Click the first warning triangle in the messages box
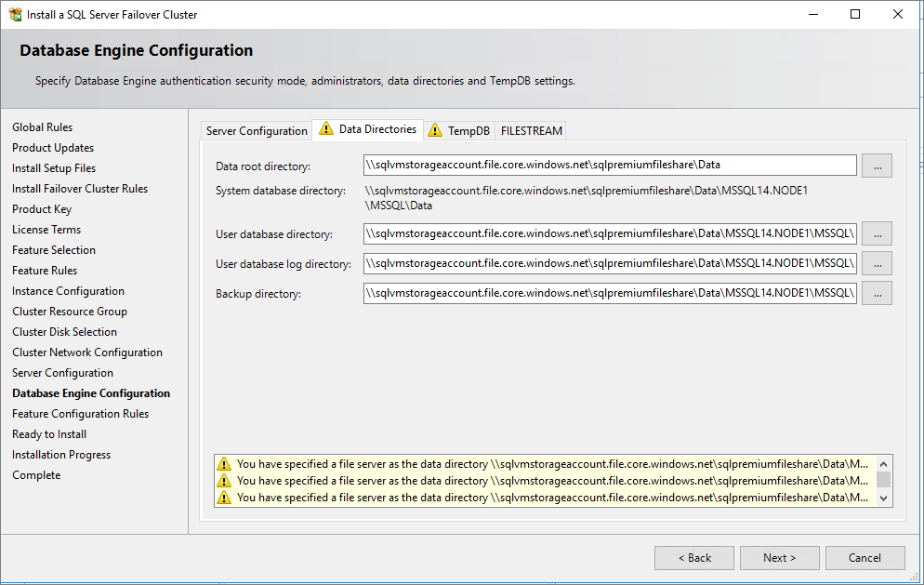The height and width of the screenshot is (585, 924). click(x=224, y=463)
